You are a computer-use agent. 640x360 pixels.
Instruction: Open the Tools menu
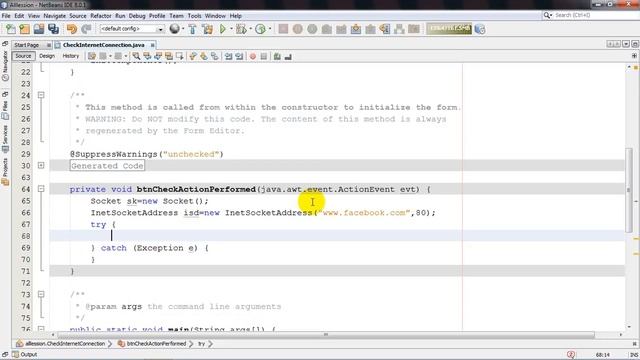(x=194, y=16)
